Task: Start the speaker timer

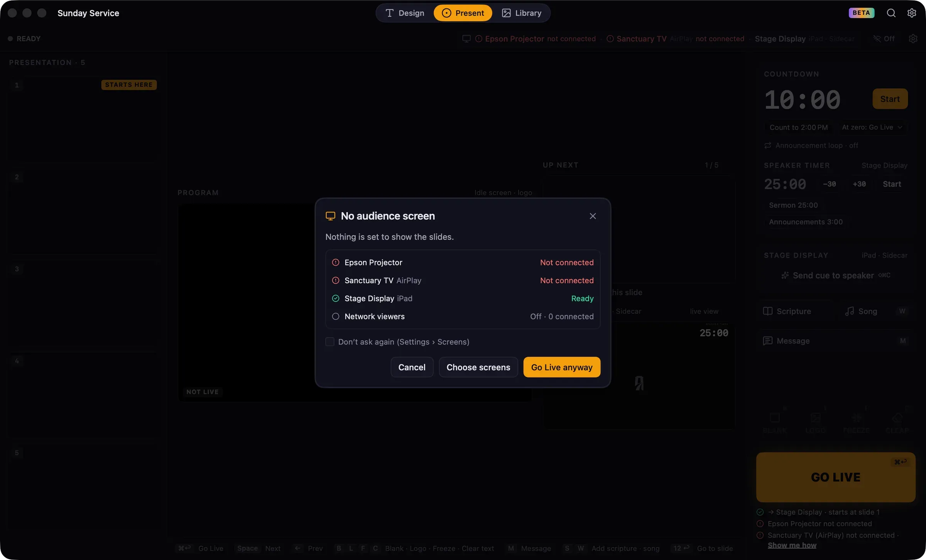Action: tap(892, 184)
